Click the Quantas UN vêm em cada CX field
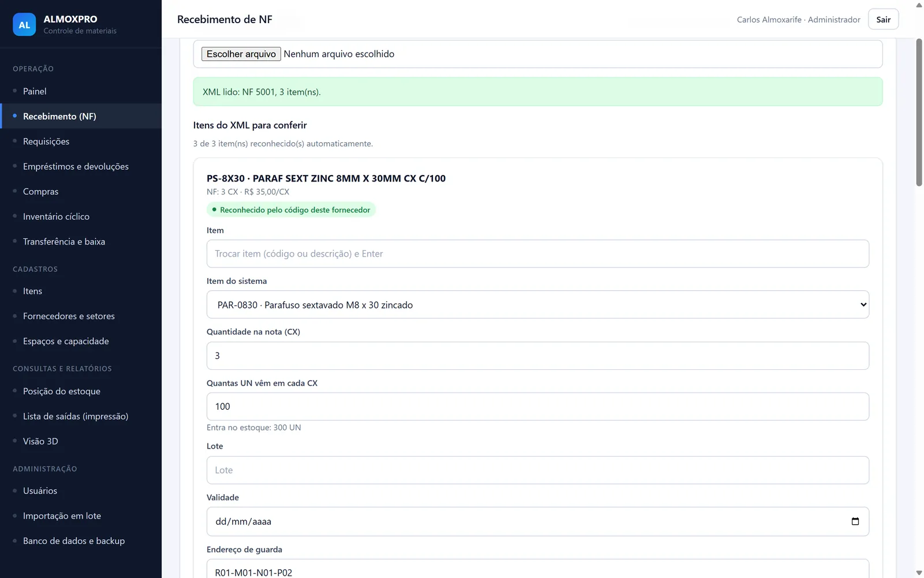Image resolution: width=924 pixels, height=578 pixels. 538,406
